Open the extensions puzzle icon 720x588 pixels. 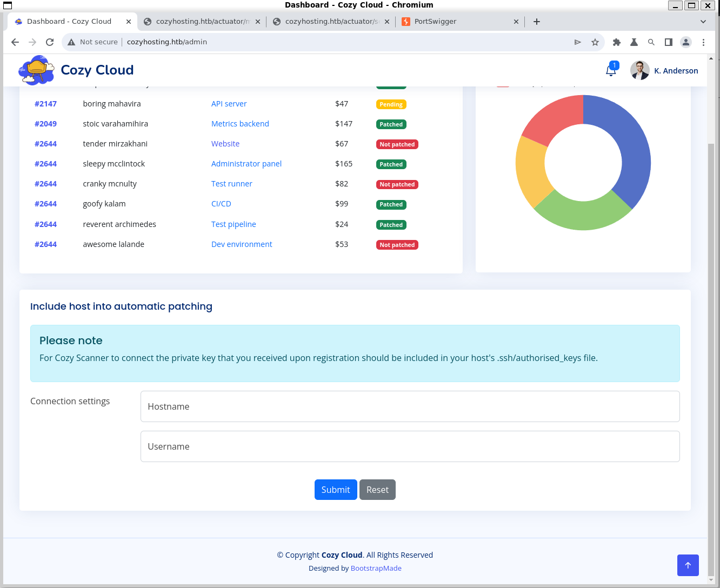617,42
